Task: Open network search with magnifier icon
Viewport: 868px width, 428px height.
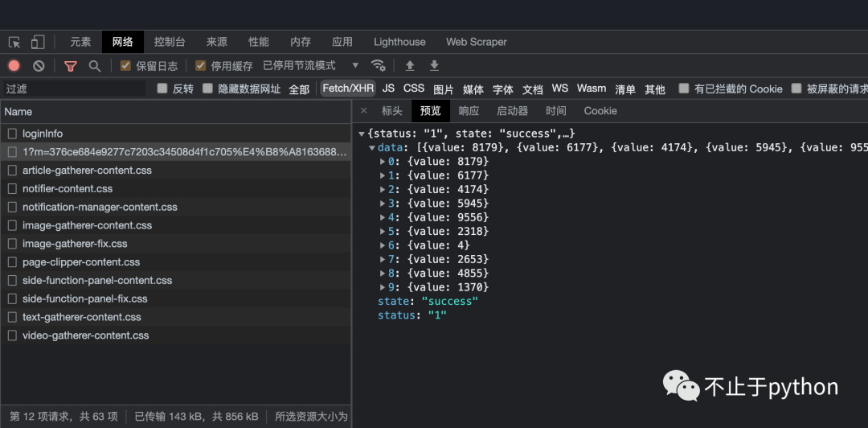Action: (95, 66)
